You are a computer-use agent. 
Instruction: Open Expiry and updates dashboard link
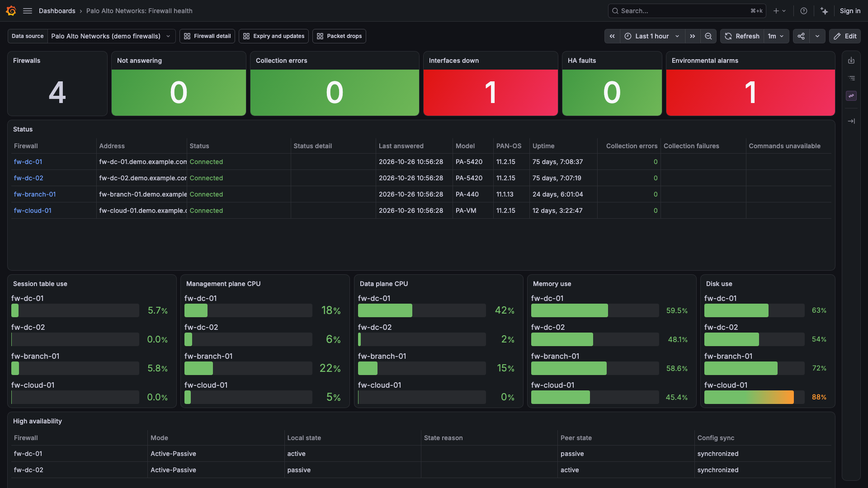click(x=274, y=36)
